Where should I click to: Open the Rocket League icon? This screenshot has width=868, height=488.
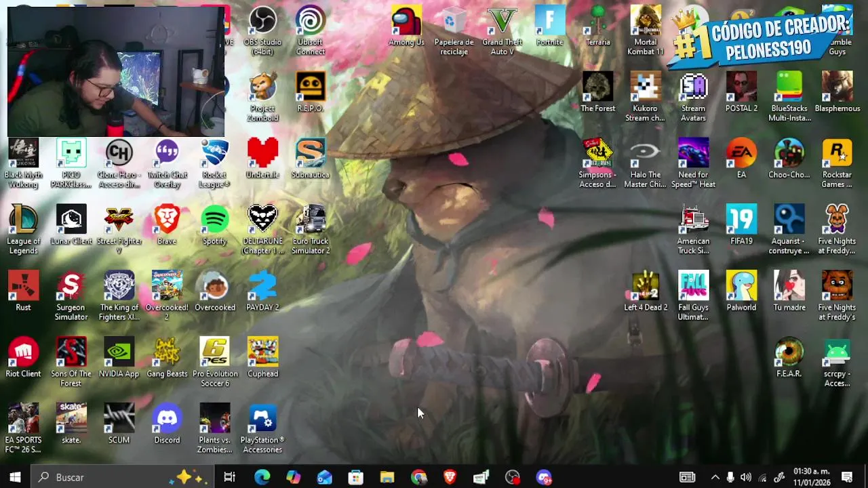click(x=215, y=163)
